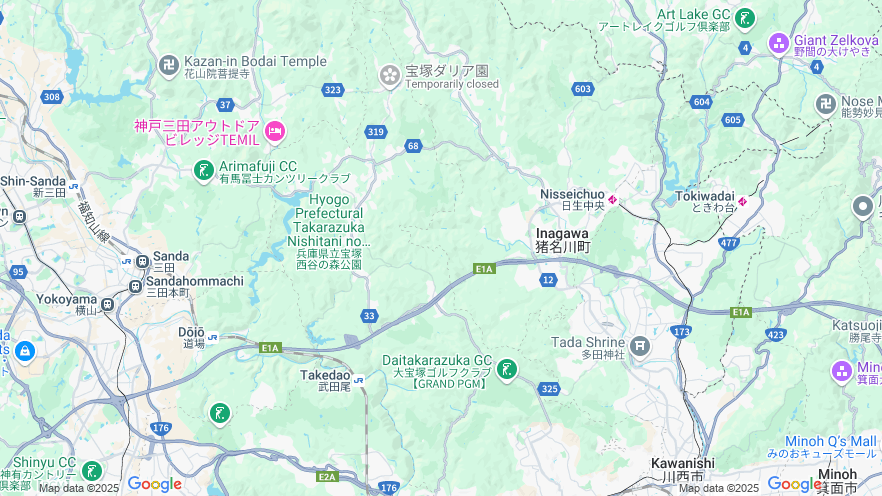Select the Sanda train station icon

click(142, 261)
